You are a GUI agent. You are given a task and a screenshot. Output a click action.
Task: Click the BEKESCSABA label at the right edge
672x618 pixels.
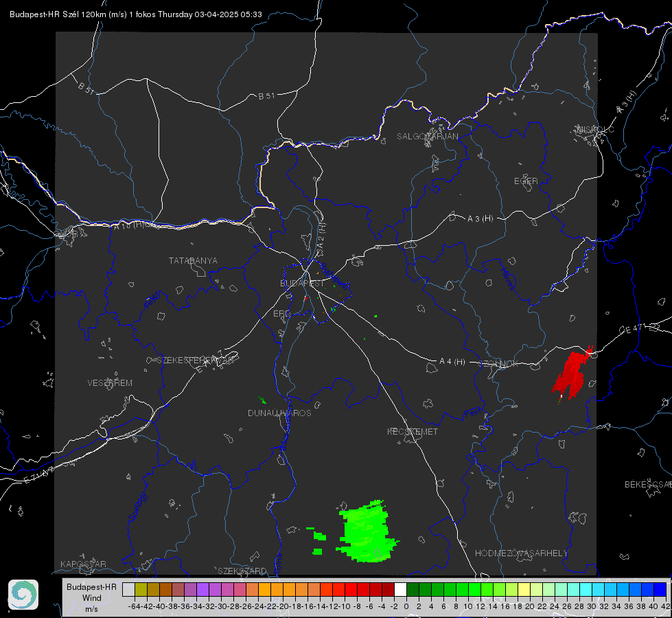(648, 485)
